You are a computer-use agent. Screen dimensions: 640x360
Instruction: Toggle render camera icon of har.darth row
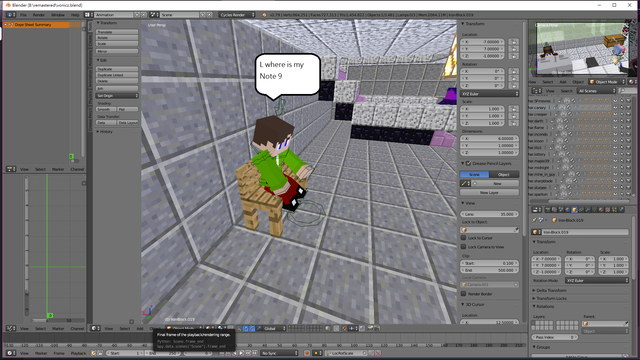(629, 121)
